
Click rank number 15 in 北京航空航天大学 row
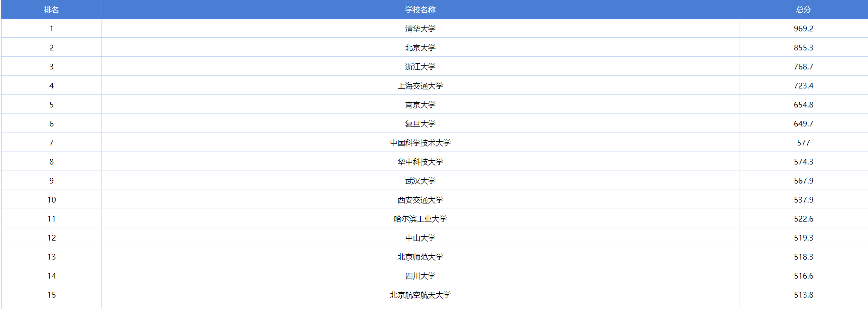51,295
